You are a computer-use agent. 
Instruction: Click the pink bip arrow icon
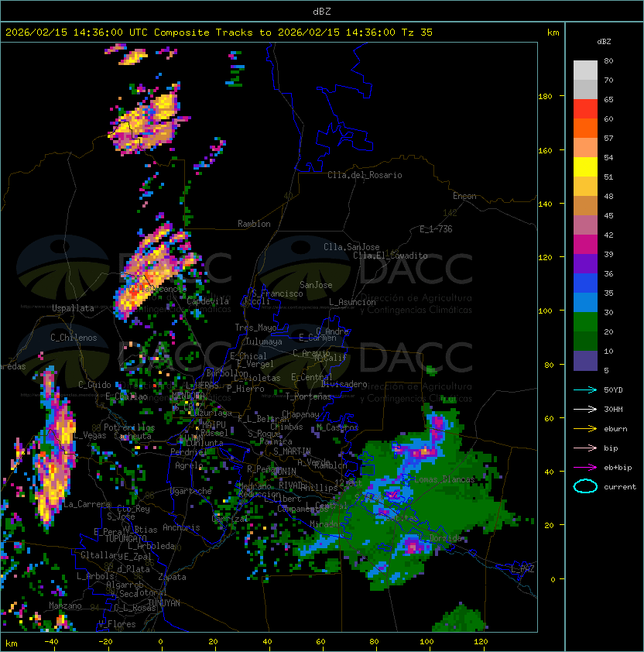[585, 448]
